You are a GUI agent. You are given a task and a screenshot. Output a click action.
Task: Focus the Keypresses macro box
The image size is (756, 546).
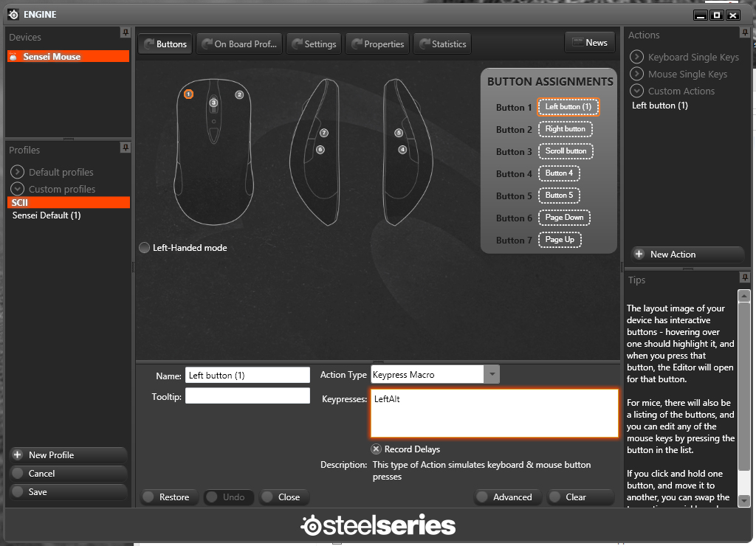click(494, 413)
